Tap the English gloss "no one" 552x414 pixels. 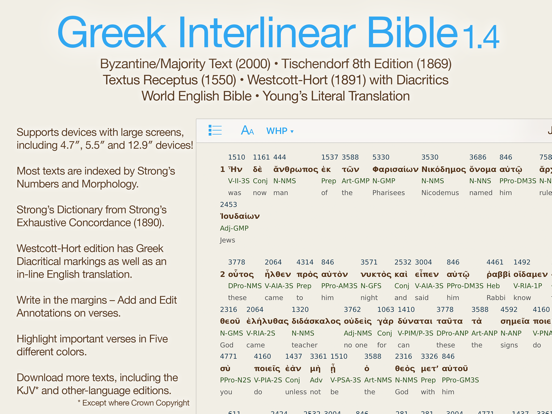pos(356,345)
